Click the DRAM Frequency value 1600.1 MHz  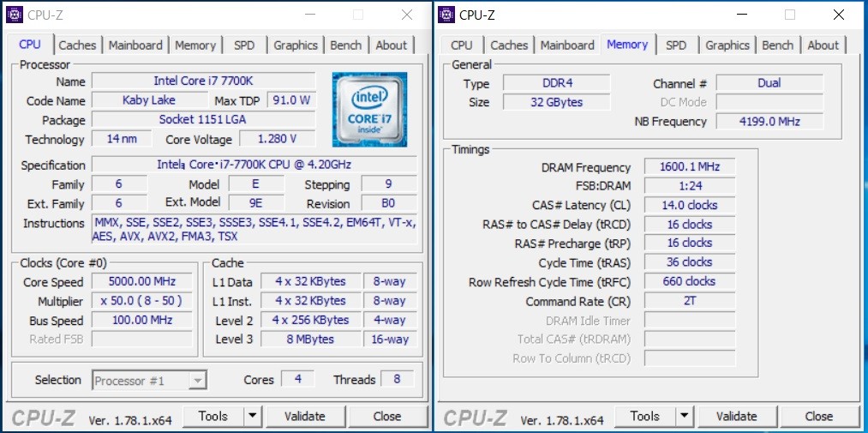[x=690, y=166]
